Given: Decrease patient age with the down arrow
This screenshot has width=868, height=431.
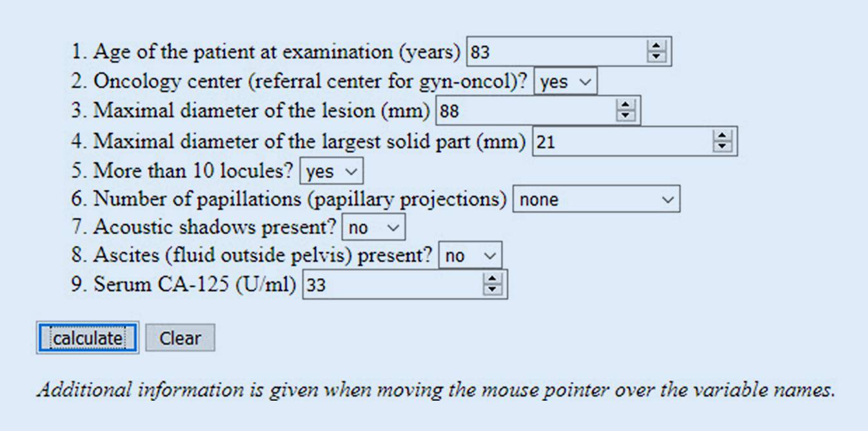Looking at the screenshot, I should click(656, 56).
